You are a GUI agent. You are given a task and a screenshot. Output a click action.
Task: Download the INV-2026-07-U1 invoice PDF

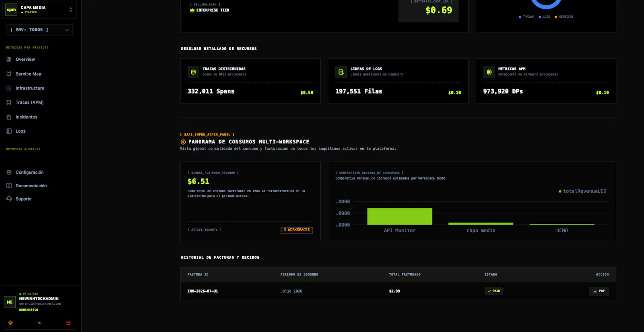tap(599, 291)
